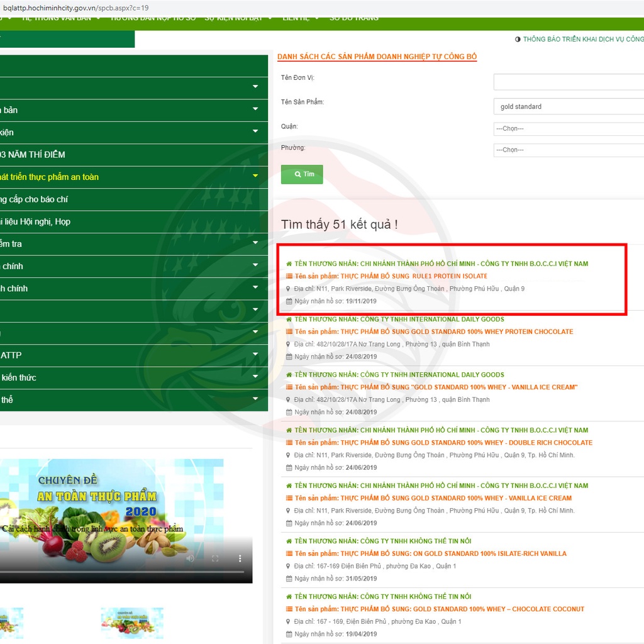
Task: Open the SỰ KIỆN NỔI BẬT top menu
Action: (233, 18)
